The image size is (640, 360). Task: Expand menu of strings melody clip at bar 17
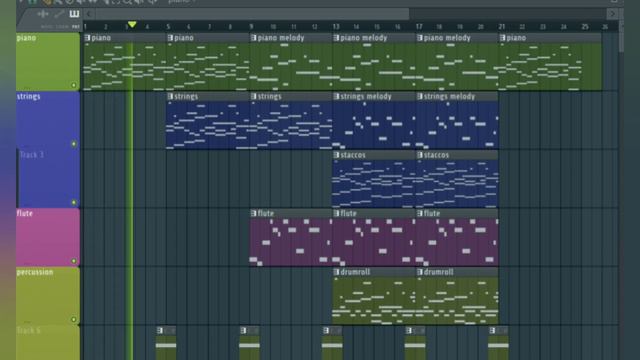pos(420,97)
